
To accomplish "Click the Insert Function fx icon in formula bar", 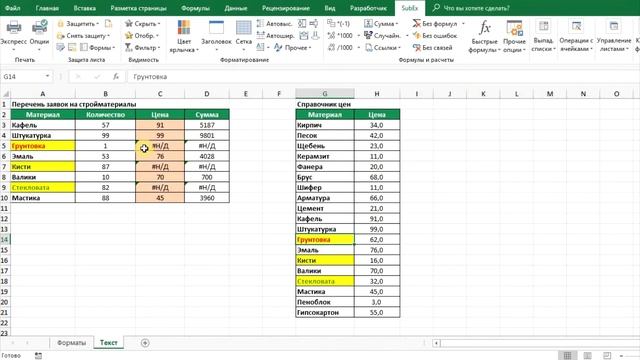I will click(116, 76).
